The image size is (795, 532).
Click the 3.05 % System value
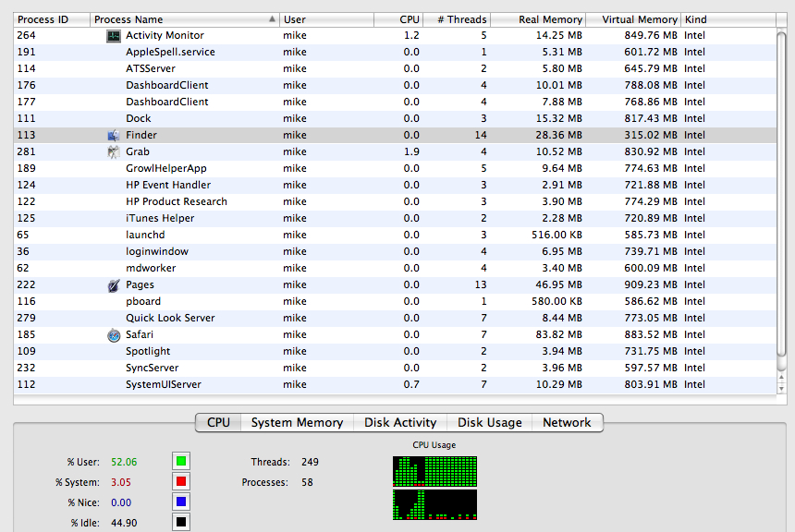coord(121,482)
